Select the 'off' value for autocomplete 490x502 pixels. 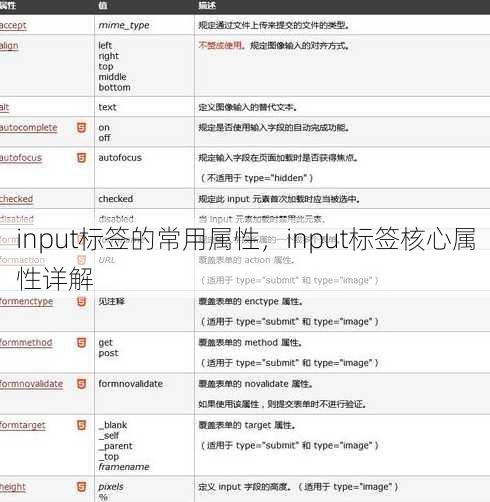tap(104, 138)
